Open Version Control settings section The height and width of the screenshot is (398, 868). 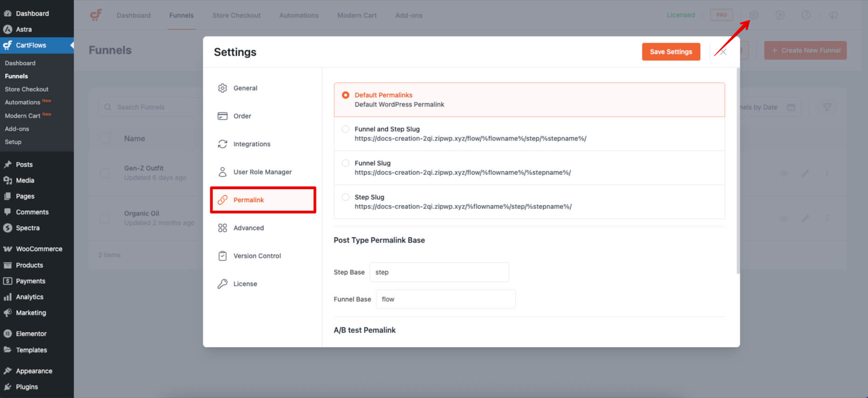pyautogui.click(x=263, y=256)
